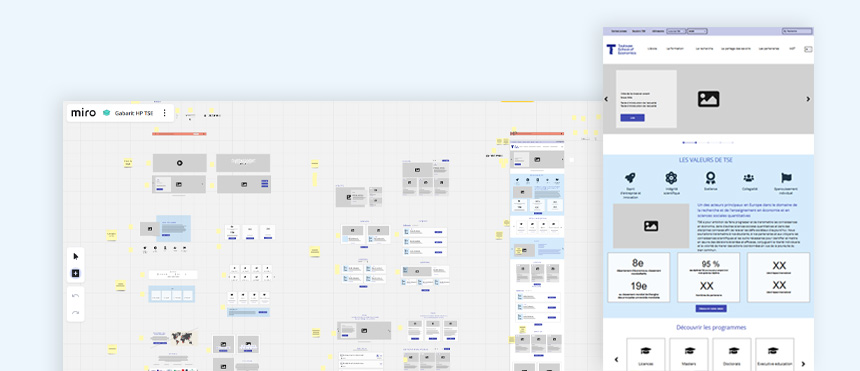
Task: Open La recherche in wireframe navigation
Action: coord(704,48)
